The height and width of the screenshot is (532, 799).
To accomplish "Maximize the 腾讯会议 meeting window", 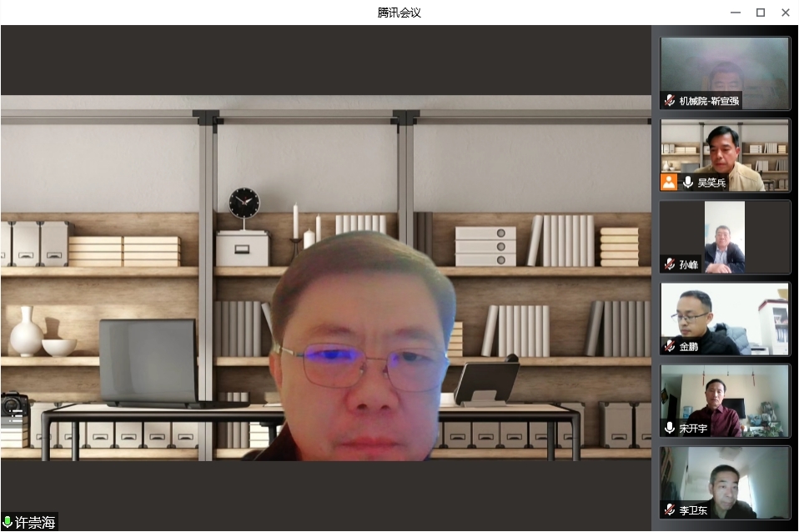I will coord(761,13).
